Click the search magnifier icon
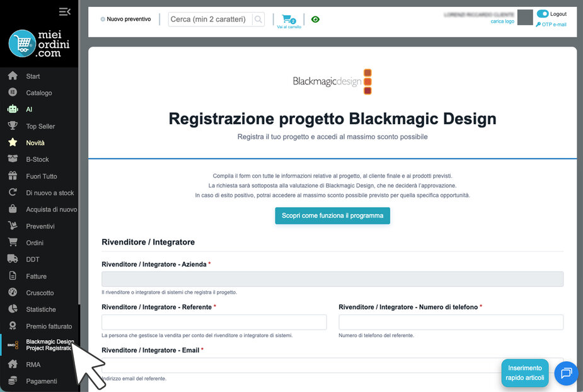 258,20
